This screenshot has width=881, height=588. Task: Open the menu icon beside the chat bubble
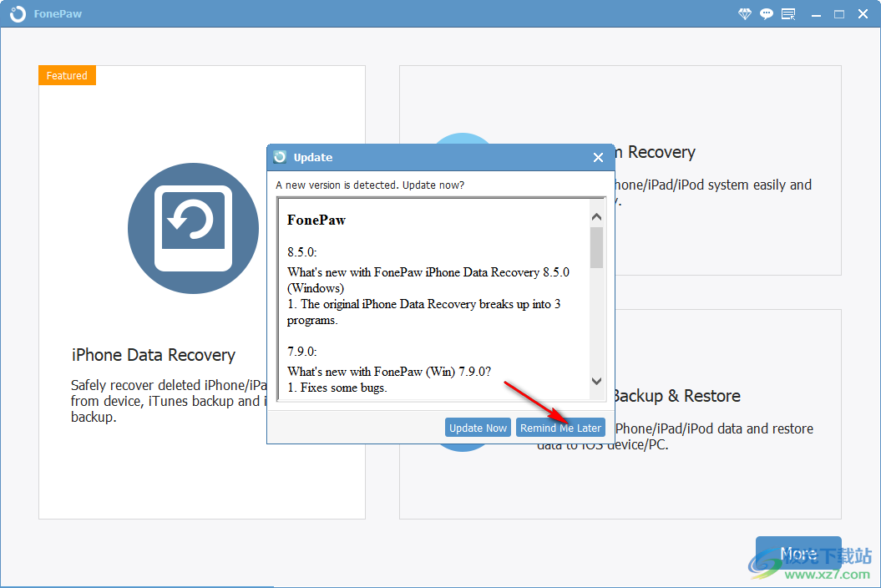coord(787,13)
